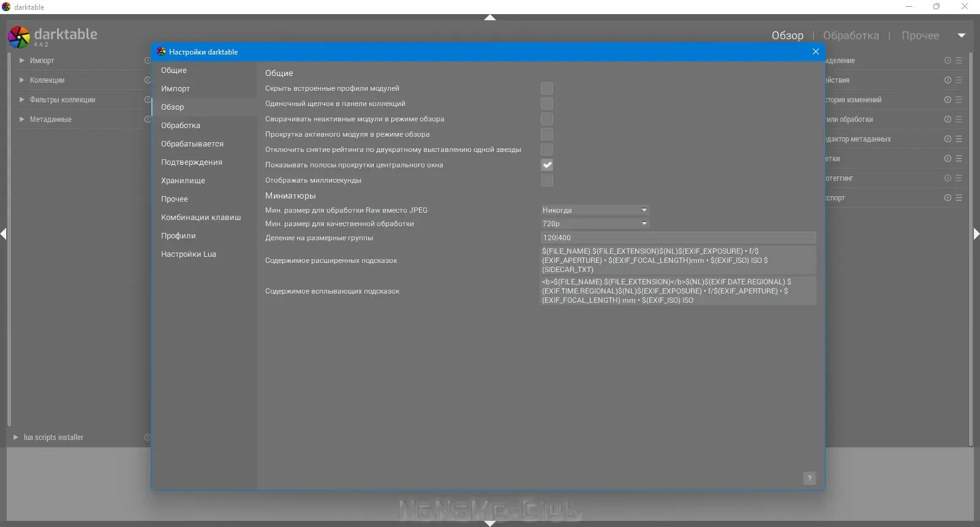This screenshot has width=980, height=527.
Task: Collapse the right side panel arrow
Action: point(976,233)
